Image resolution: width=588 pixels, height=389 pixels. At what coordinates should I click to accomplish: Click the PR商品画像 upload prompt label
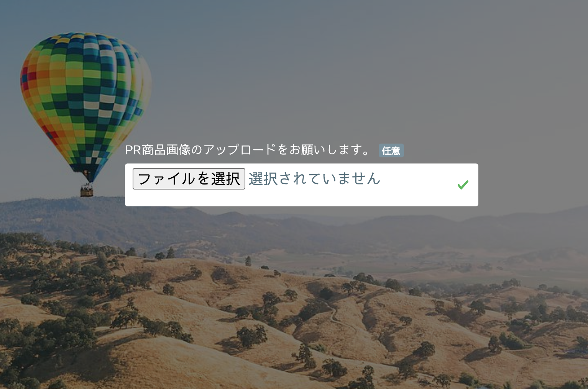(x=248, y=150)
